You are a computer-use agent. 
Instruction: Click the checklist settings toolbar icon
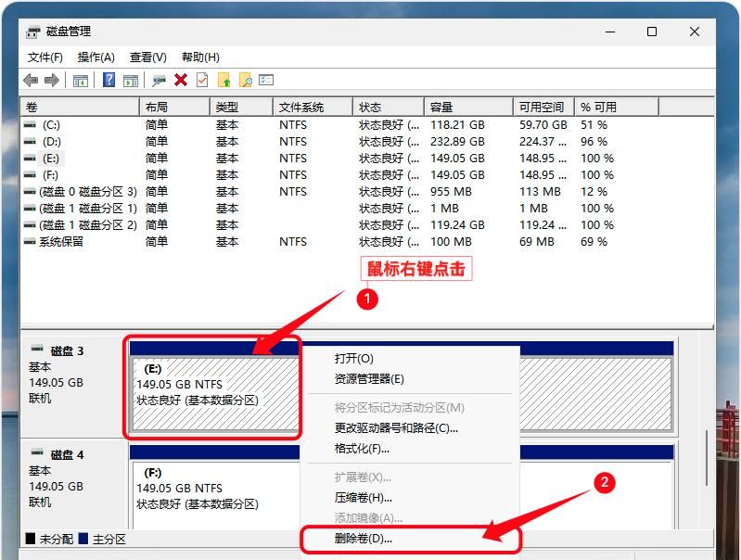(x=266, y=80)
